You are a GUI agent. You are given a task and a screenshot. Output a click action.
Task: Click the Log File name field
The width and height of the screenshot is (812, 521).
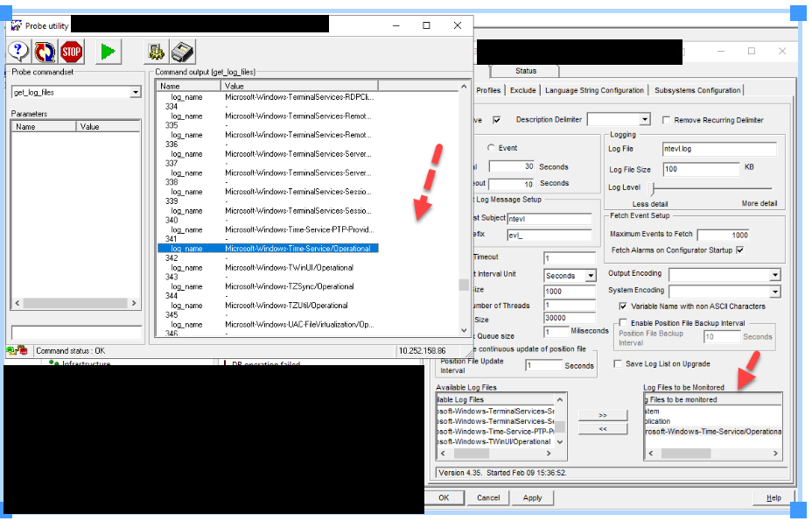click(718, 150)
